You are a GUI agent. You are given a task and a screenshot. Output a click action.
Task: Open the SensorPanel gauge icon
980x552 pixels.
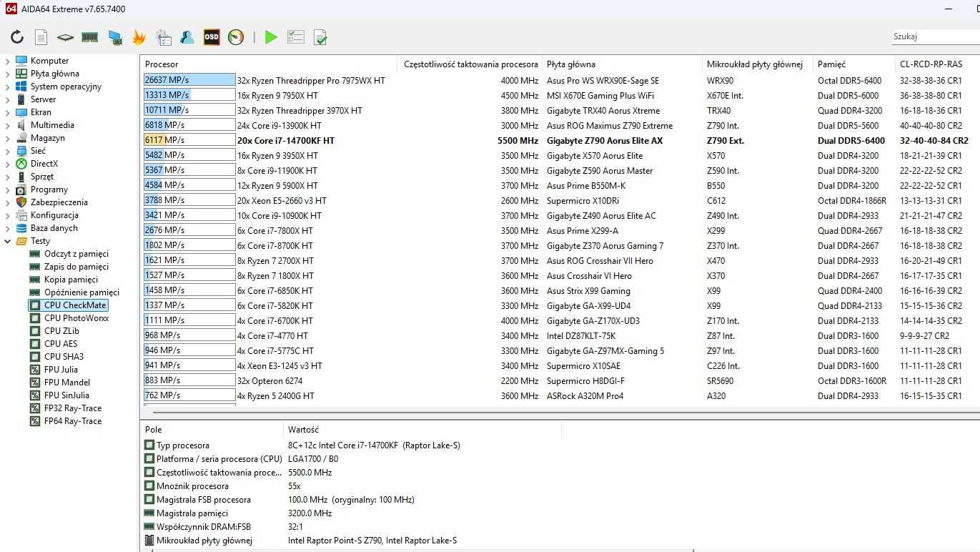[236, 37]
